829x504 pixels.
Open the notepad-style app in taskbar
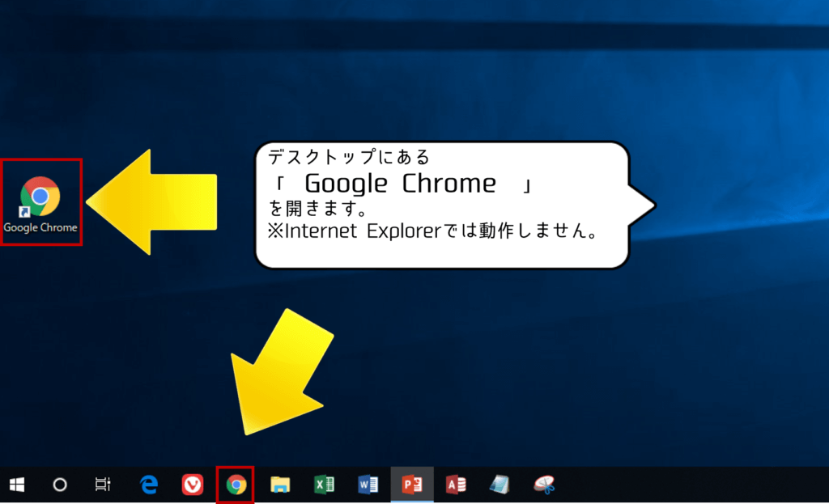tap(500, 485)
